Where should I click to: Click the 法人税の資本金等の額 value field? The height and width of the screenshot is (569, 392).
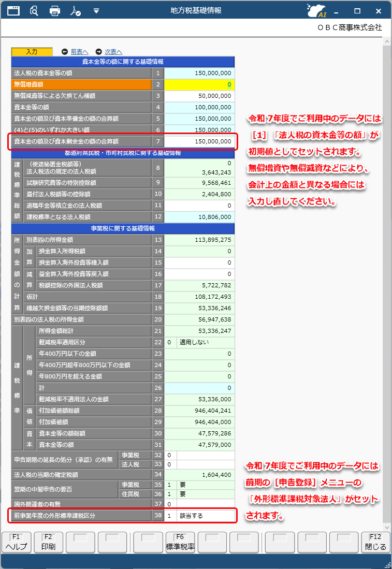coord(199,73)
